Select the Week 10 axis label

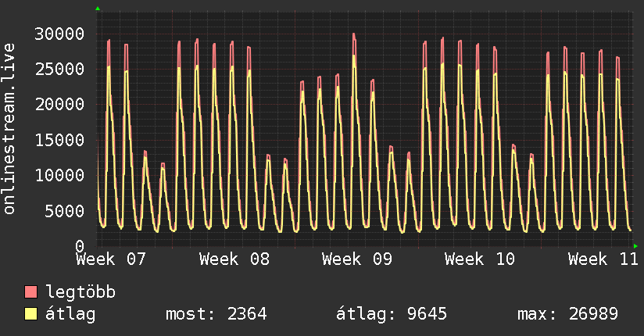[x=480, y=259]
